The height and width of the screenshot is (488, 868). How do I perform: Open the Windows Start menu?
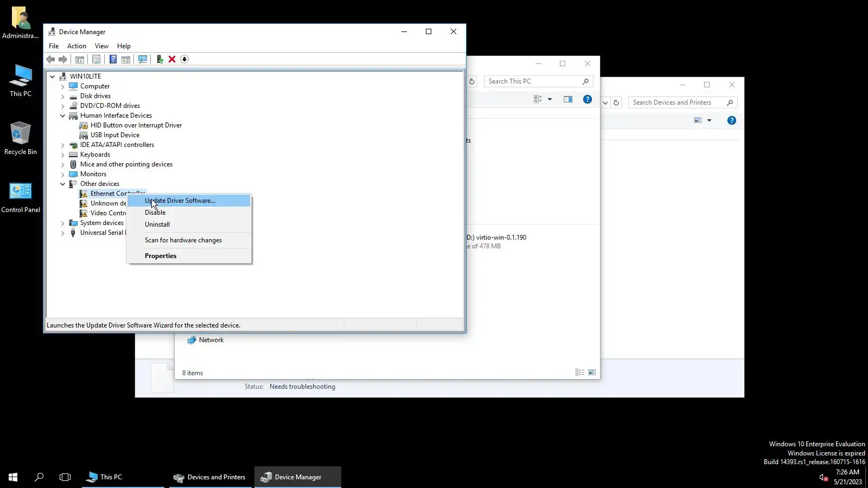click(x=13, y=477)
